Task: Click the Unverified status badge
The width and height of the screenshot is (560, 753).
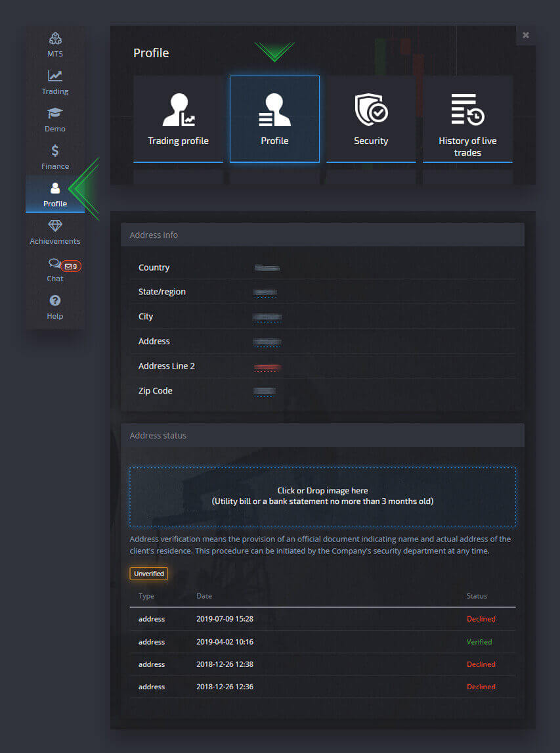Action: 148,573
